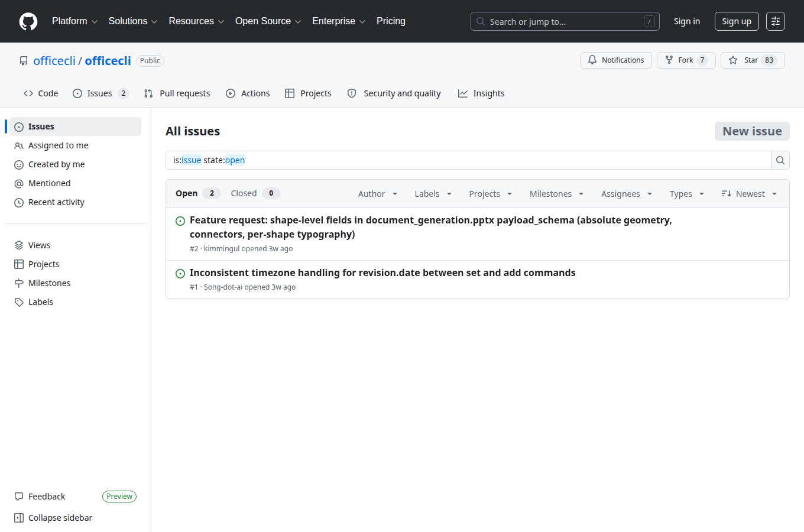Open Views in the sidebar

click(75, 245)
